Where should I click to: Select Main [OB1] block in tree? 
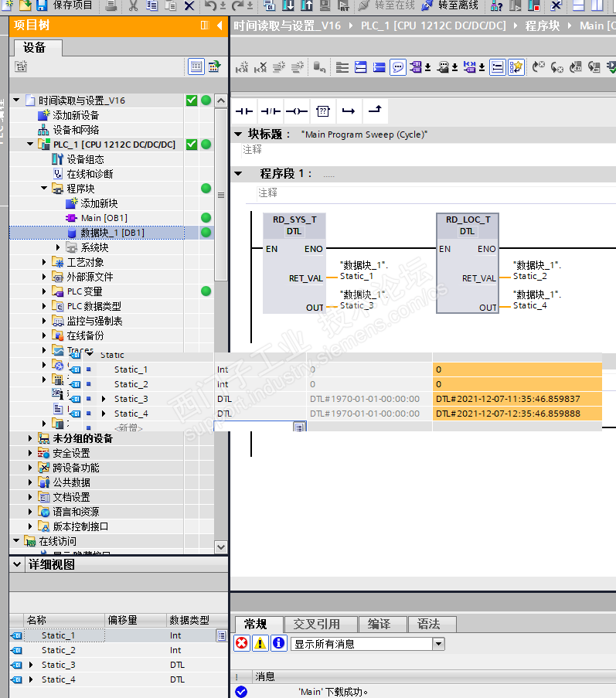(x=104, y=218)
